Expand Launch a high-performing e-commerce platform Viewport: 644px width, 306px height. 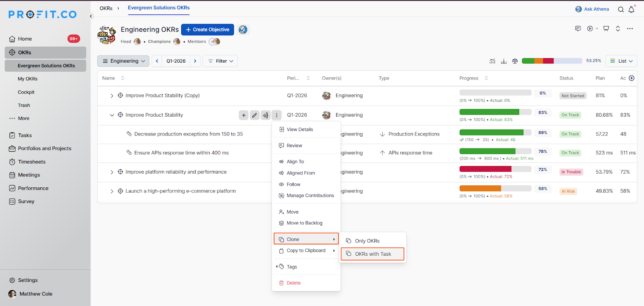112,191
